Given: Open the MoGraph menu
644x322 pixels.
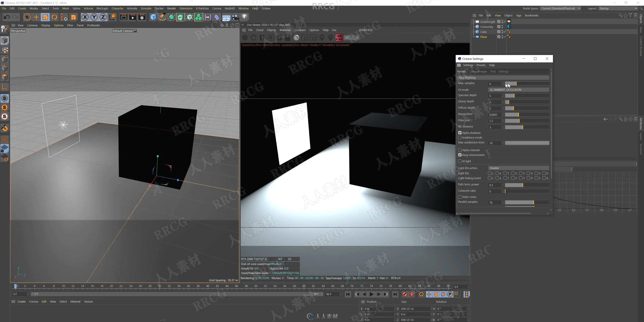Looking at the screenshot, I should [102, 8].
